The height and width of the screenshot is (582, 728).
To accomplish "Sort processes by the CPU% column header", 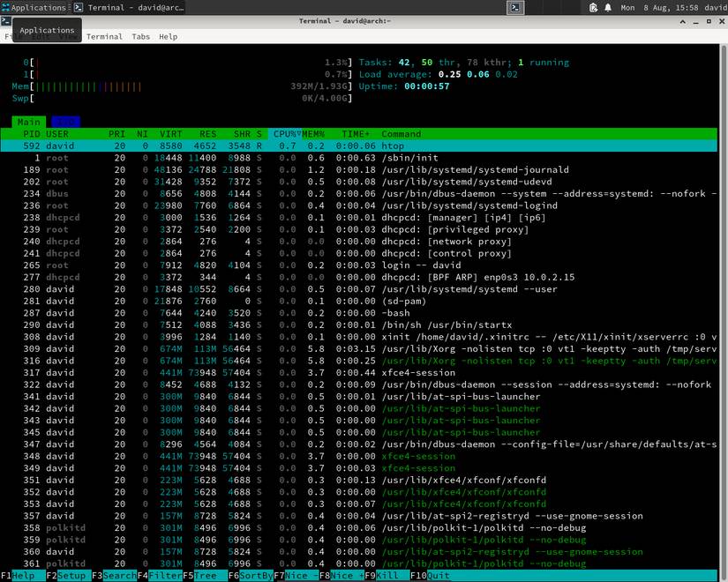I will pos(287,133).
